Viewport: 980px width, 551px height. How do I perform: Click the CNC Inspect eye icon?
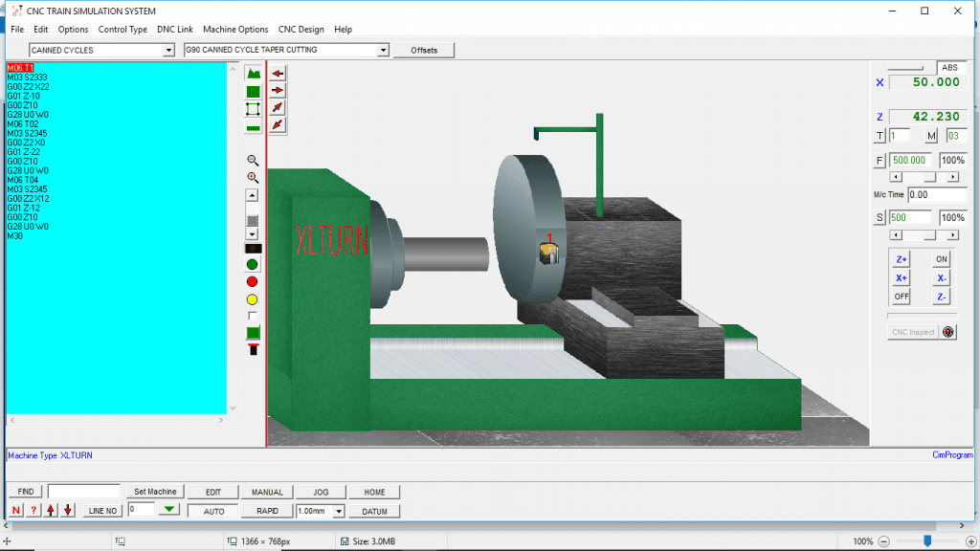tap(947, 331)
